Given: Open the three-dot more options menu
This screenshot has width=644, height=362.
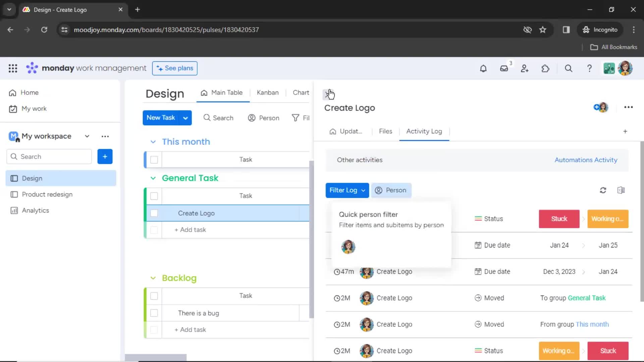Looking at the screenshot, I should coord(628,107).
